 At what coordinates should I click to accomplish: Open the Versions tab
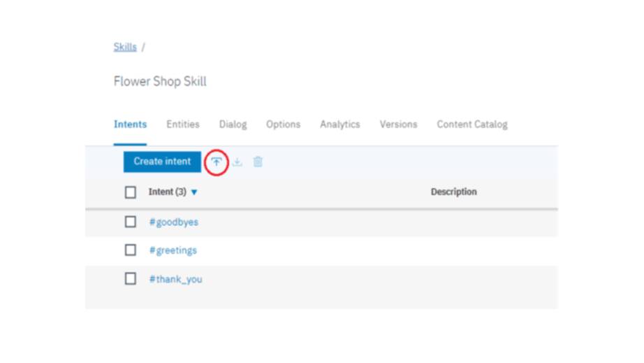pyautogui.click(x=398, y=124)
